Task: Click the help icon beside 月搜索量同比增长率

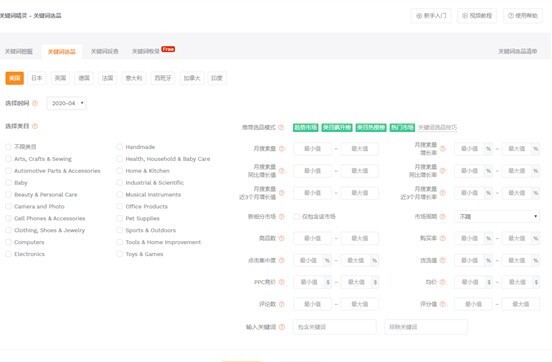Action: 443,171
